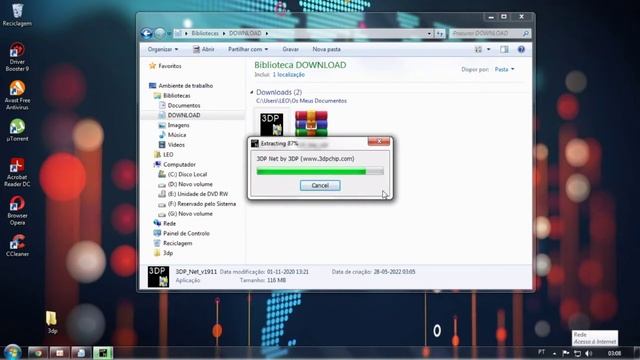Viewport: 640px width, 360px height.
Task: Change view with the views icon
Action: [x=478, y=49]
